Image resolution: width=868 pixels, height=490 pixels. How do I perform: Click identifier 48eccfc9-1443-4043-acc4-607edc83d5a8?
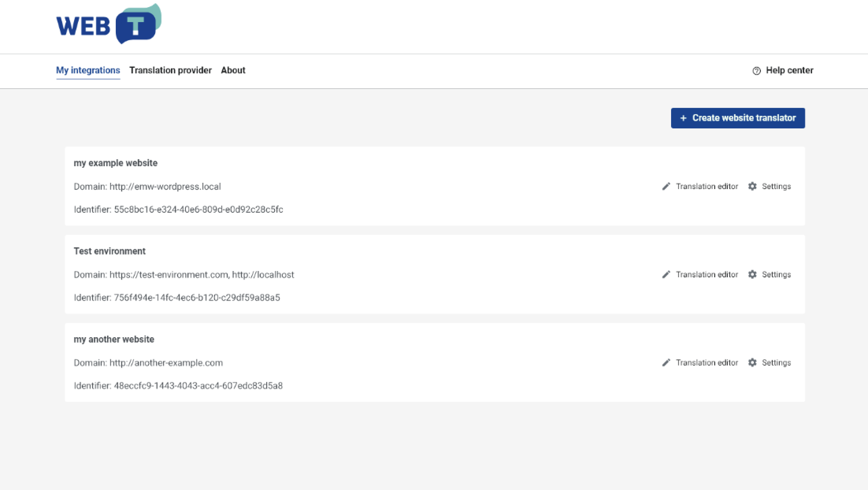178,386
